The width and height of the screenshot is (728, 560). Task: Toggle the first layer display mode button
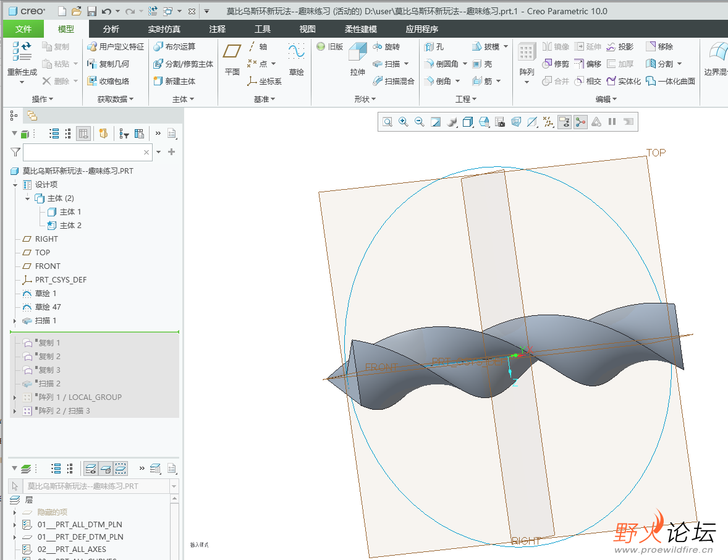[91, 469]
